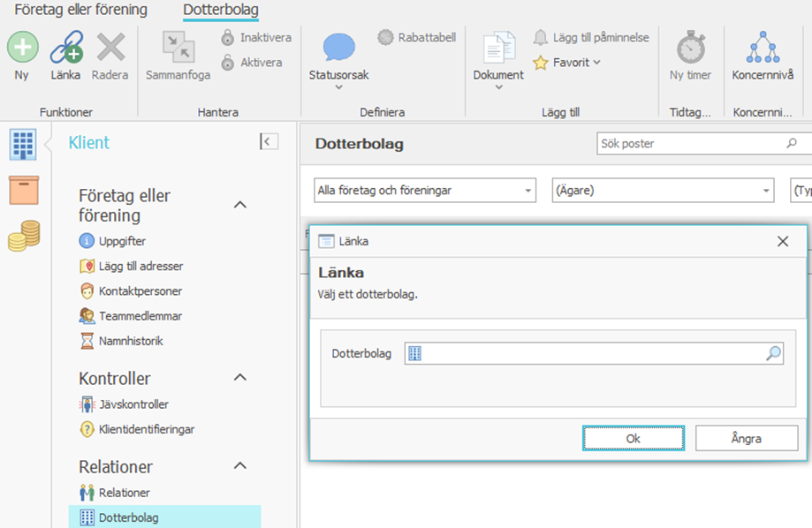
Task: Click the Sök poster search field
Action: point(689,143)
